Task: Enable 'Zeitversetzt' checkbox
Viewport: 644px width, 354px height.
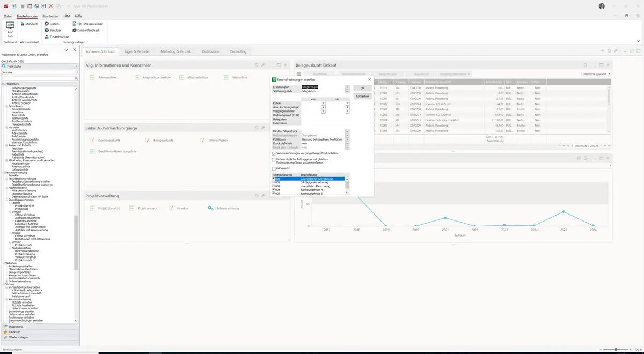Action: [x=274, y=168]
